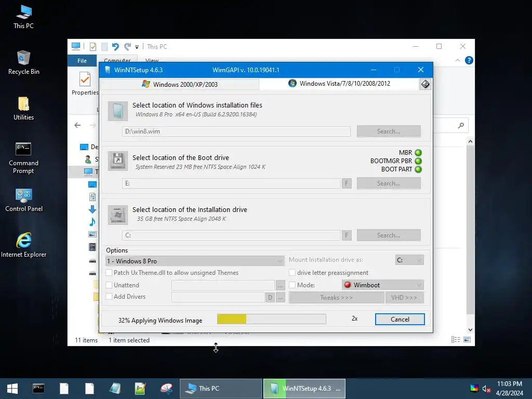Open the Utilities folder on desktop
532x399 pixels.
23,109
